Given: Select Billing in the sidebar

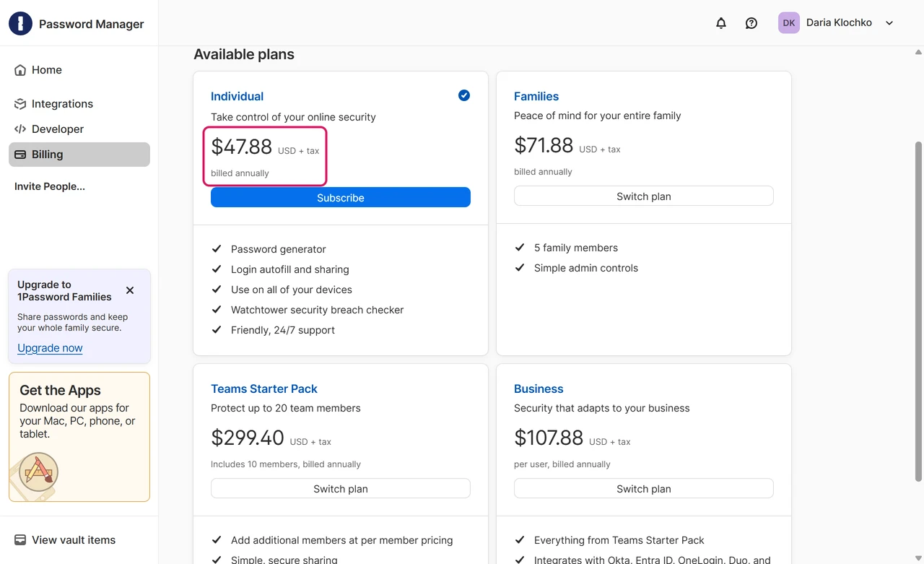Looking at the screenshot, I should [79, 155].
